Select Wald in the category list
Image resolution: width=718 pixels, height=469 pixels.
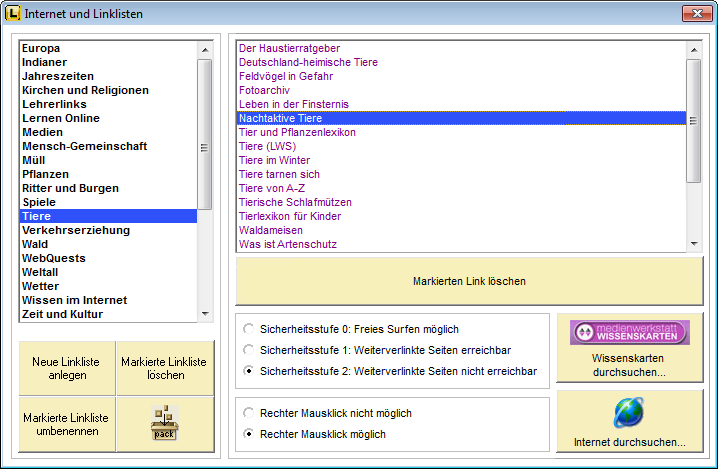[x=35, y=244]
